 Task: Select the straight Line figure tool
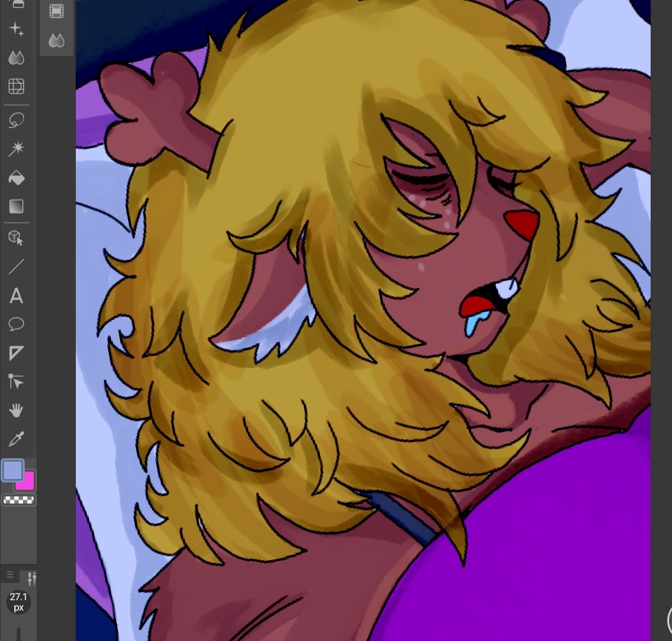click(x=16, y=267)
